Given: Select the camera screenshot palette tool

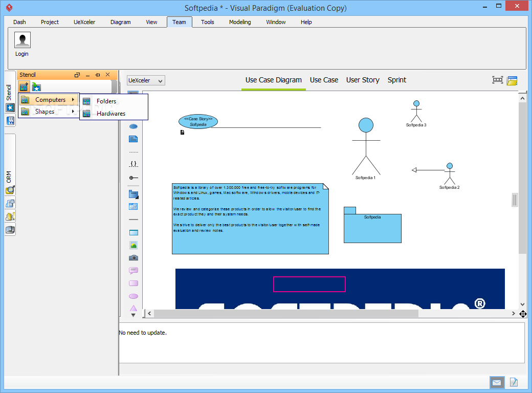Looking at the screenshot, I should (134, 258).
